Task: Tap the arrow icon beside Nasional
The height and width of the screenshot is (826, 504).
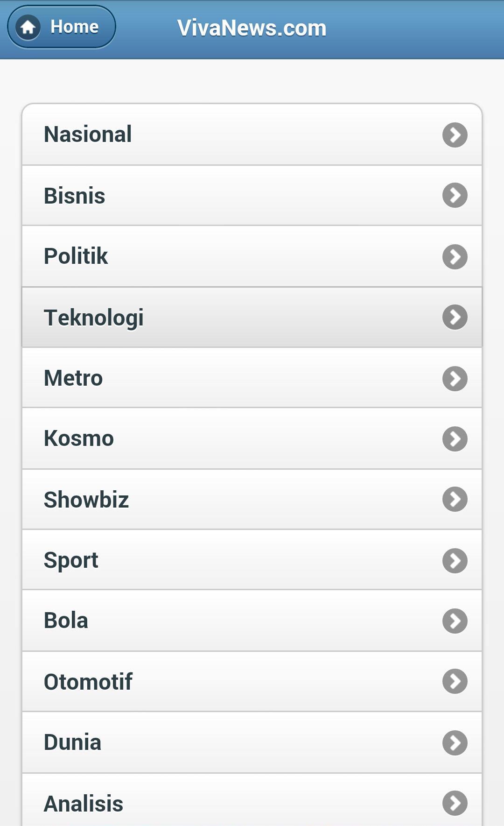Action: pyautogui.click(x=455, y=135)
